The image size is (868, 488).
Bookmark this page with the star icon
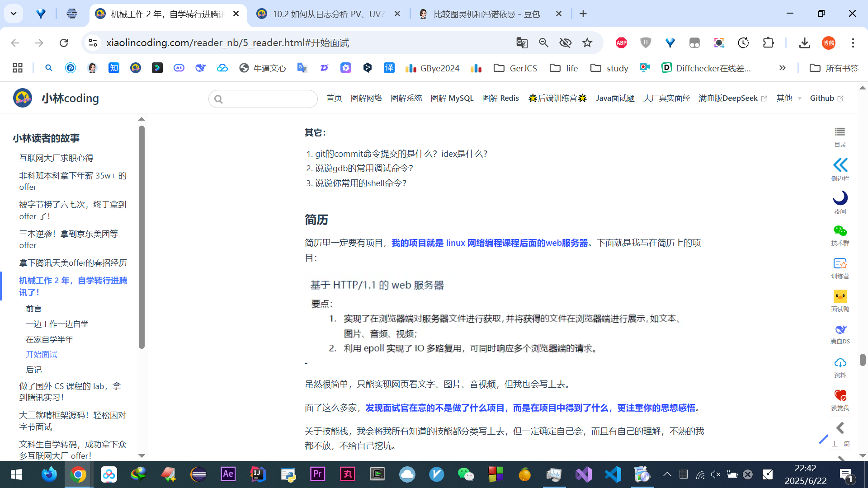pos(587,42)
